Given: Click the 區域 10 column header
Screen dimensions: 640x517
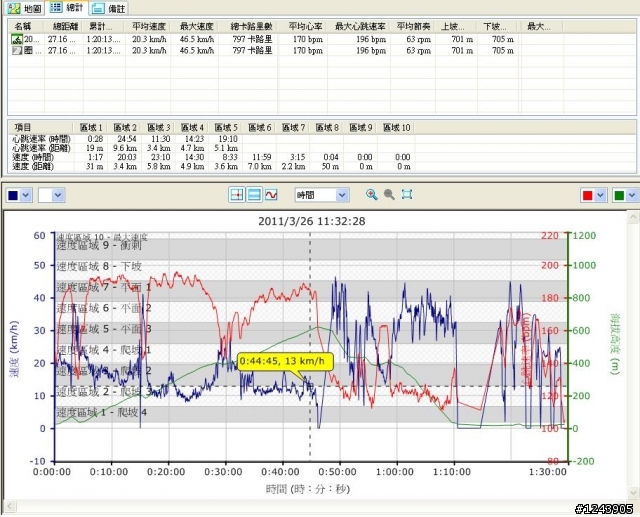Looking at the screenshot, I should click(396, 127).
